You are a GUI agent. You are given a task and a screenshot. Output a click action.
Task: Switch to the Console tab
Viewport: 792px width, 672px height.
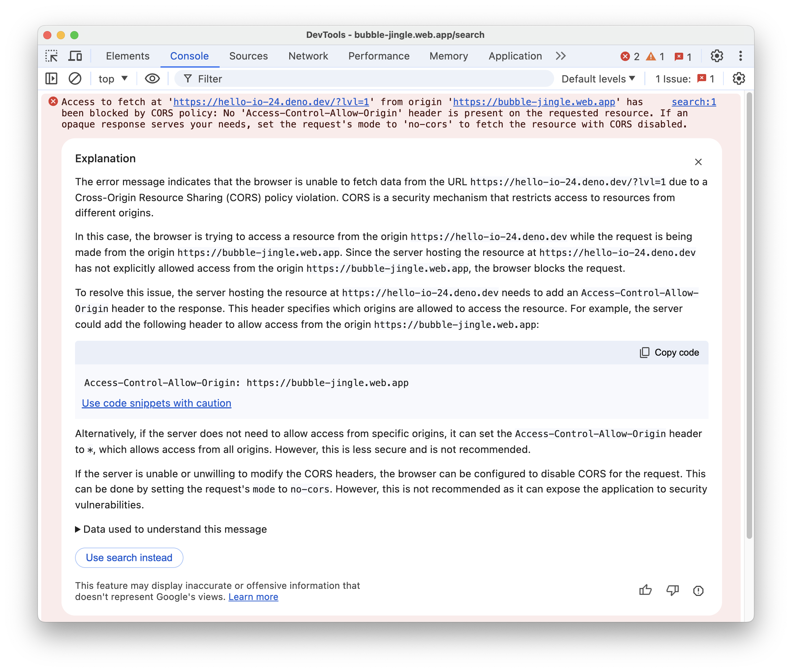[x=189, y=56]
